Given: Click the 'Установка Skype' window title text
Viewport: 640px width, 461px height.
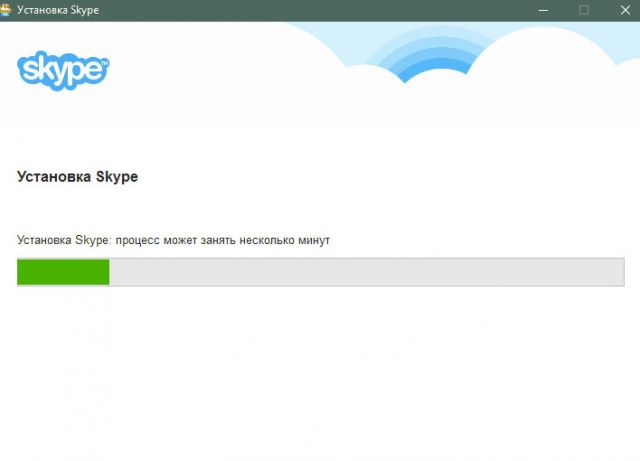Looking at the screenshot, I should pos(58,10).
